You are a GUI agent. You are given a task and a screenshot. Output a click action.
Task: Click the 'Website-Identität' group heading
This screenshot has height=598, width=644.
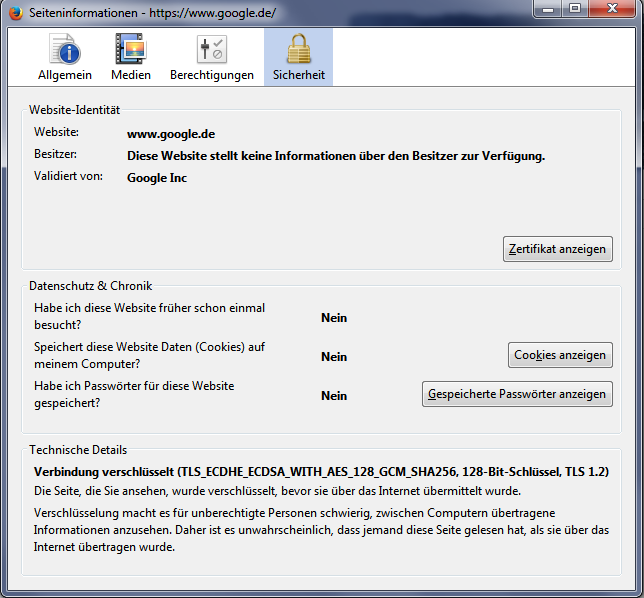pyautogui.click(x=74, y=110)
